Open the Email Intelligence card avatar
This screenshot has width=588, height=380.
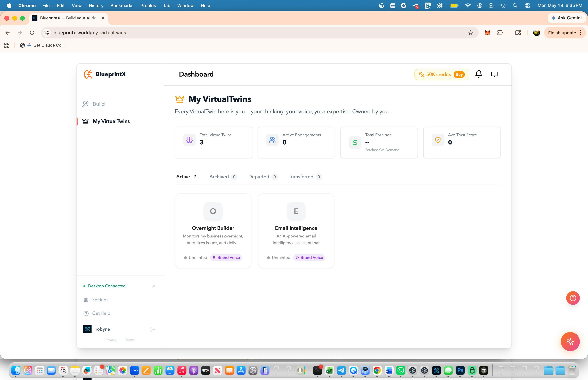point(296,211)
